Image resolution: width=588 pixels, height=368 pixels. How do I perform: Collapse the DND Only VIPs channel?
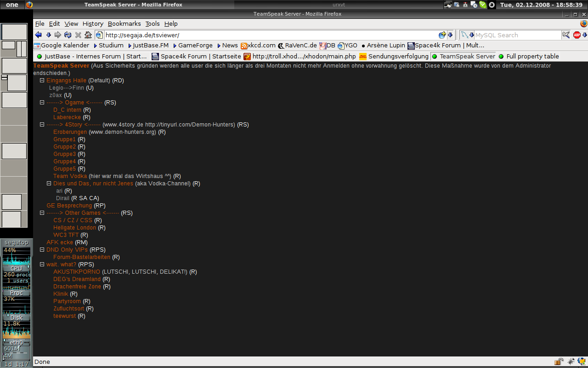click(42, 250)
